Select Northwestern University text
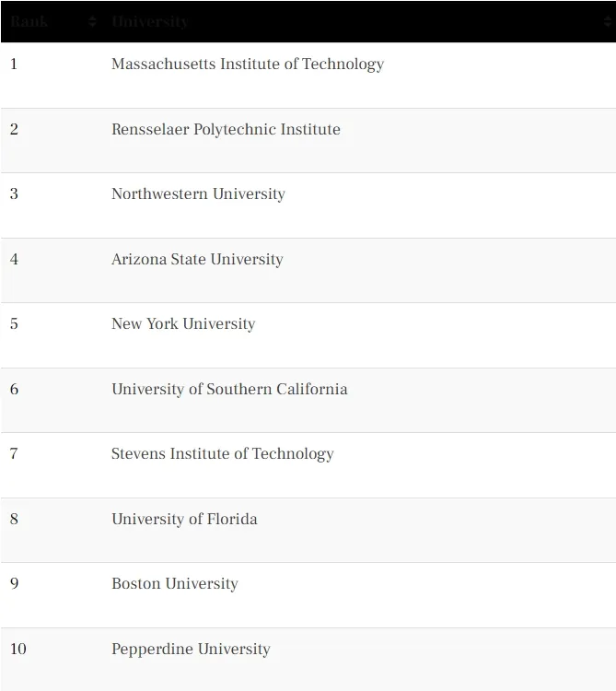Viewport: 616px width, 691px height. 198,194
